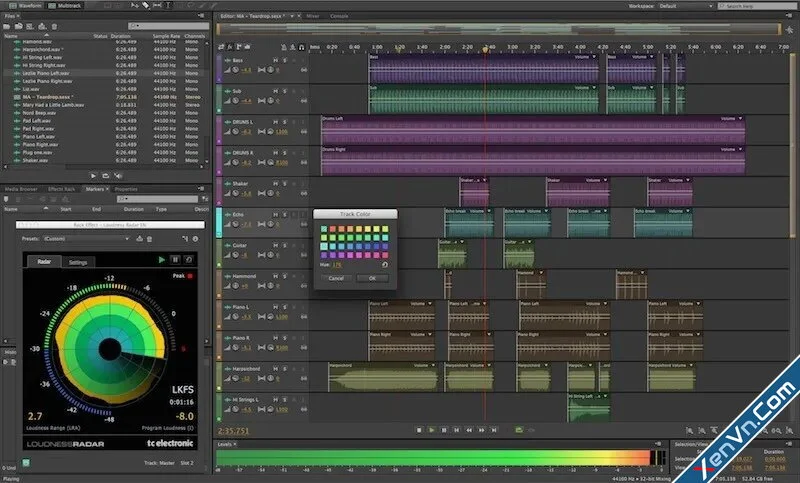
Task: Adjust the DRUMS L pan knob
Action: tap(270, 132)
